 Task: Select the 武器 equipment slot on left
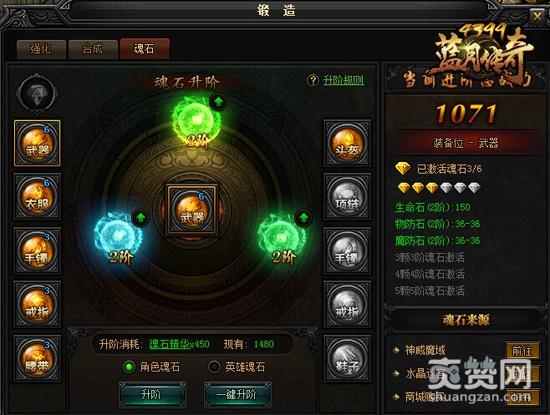click(37, 143)
